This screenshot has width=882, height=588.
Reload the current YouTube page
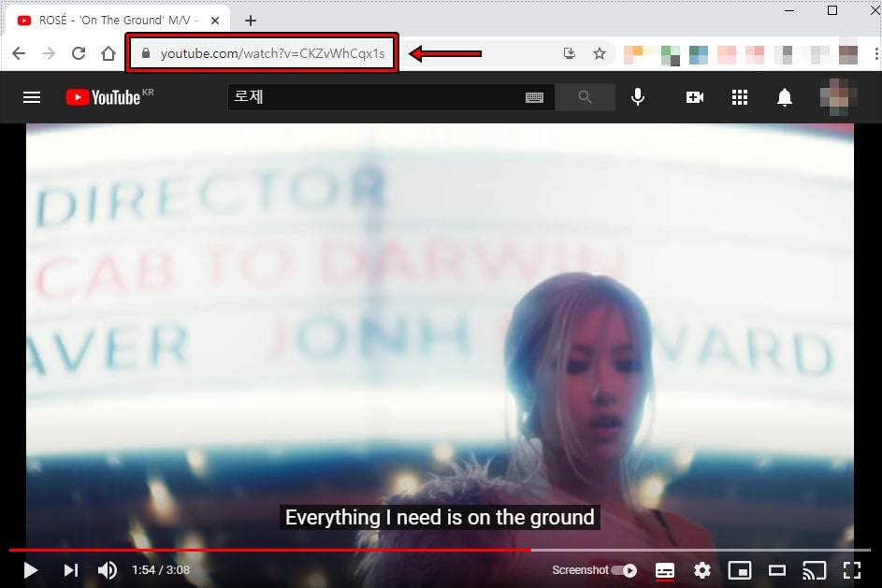tap(79, 53)
